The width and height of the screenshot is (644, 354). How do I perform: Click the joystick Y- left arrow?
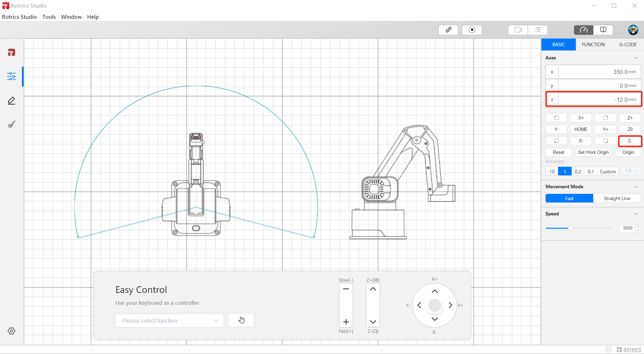[419, 305]
